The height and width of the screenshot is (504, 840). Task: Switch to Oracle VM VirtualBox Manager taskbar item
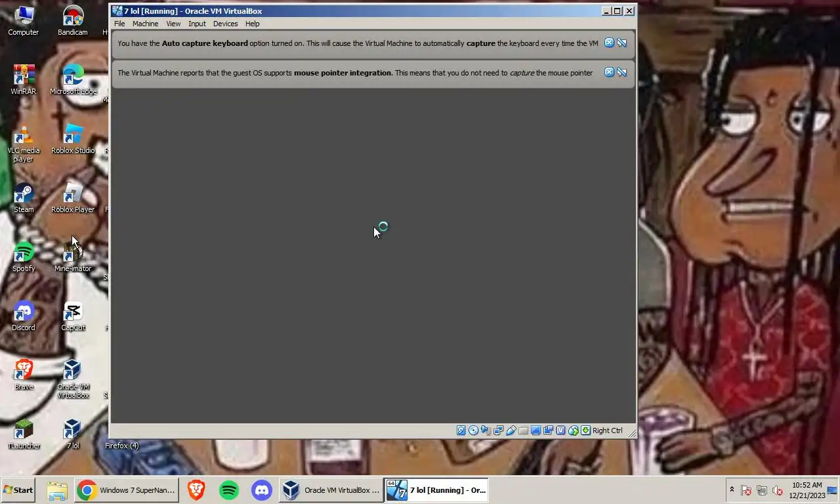click(331, 490)
